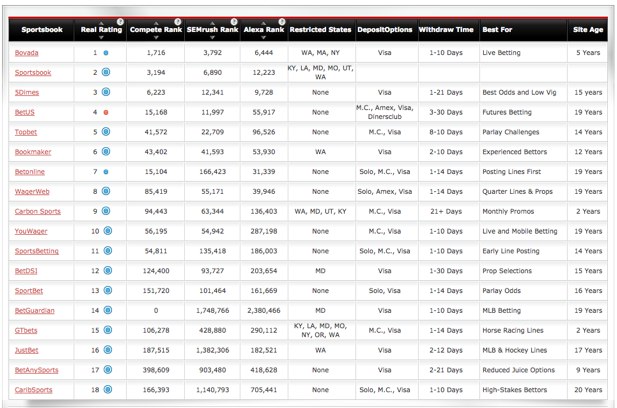617x408 pixels.
Task: Sort SEMrush Rank ascending with the up arrow
Action: click(212, 23)
